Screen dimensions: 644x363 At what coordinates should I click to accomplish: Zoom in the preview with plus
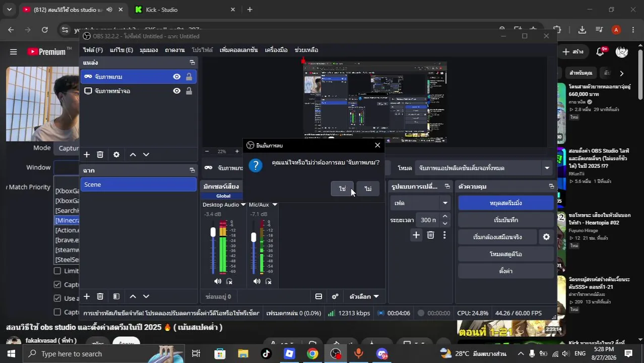click(237, 151)
